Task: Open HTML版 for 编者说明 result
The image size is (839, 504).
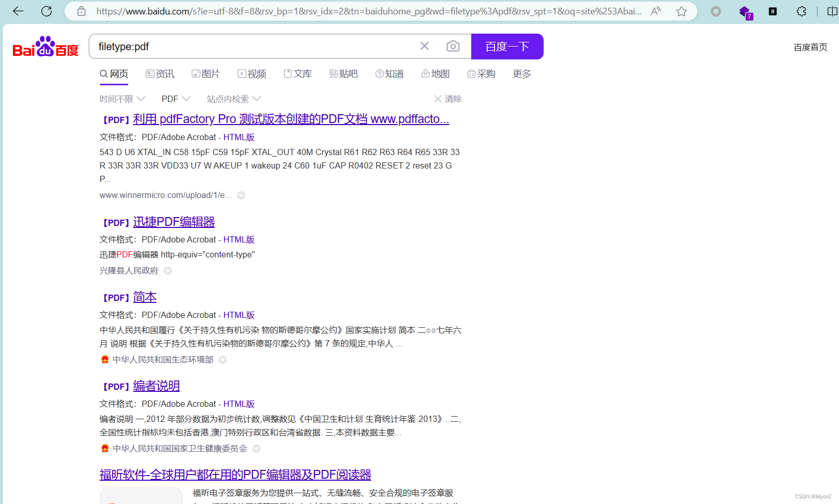Action: [239, 404]
